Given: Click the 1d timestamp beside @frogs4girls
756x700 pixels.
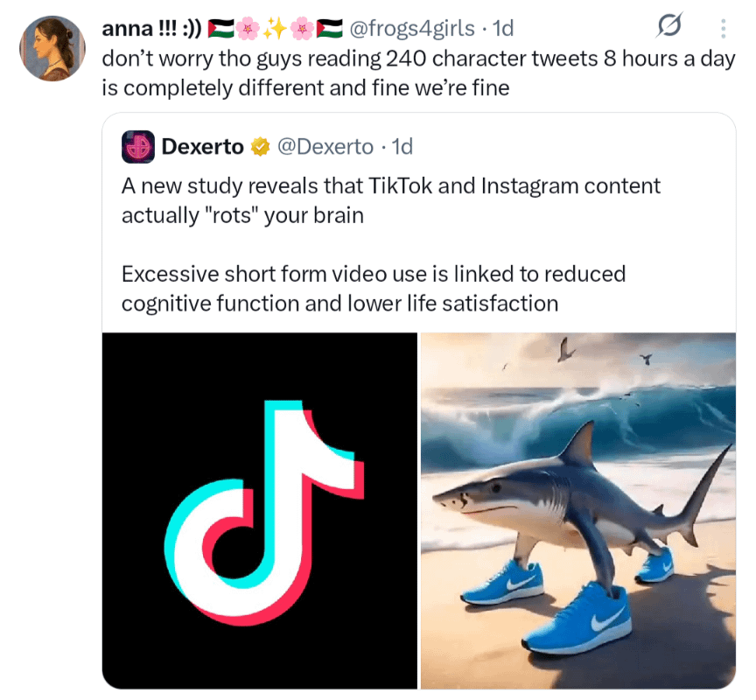Looking at the screenshot, I should 503,29.
